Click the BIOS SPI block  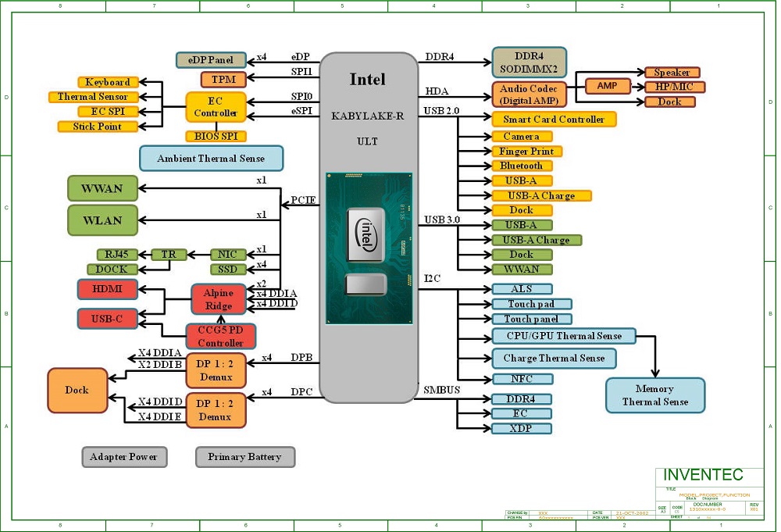(x=216, y=136)
